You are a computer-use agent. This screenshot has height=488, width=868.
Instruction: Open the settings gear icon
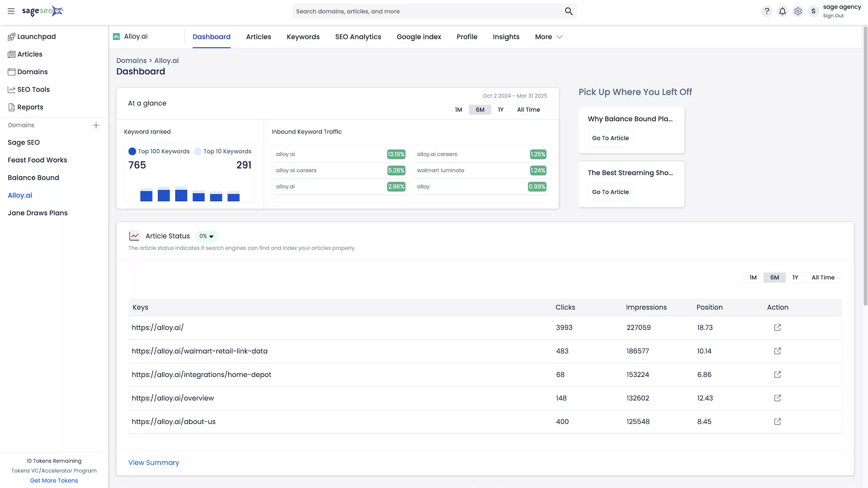[x=798, y=11]
